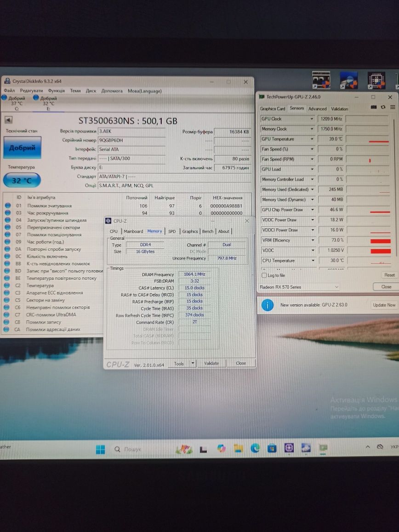Click the GPU Temperature sensor graph
This screenshot has height=532, width=399.
point(368,139)
